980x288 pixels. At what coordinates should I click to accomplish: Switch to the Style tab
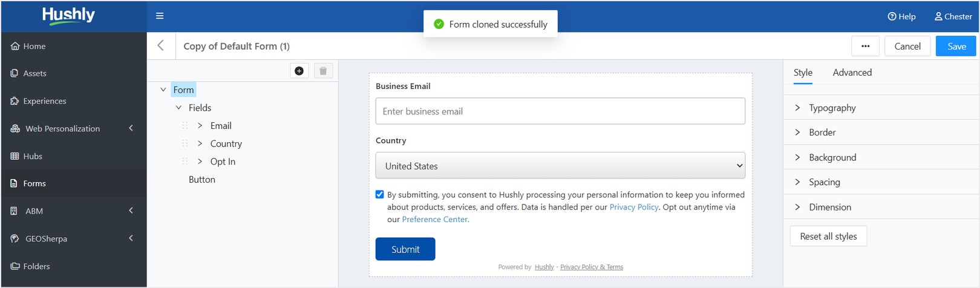[803, 73]
